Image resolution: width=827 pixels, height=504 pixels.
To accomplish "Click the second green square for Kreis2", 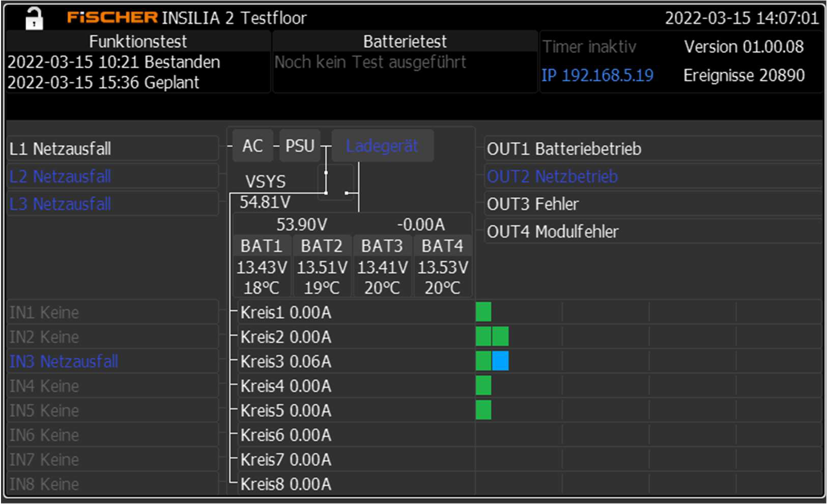I will click(500, 337).
